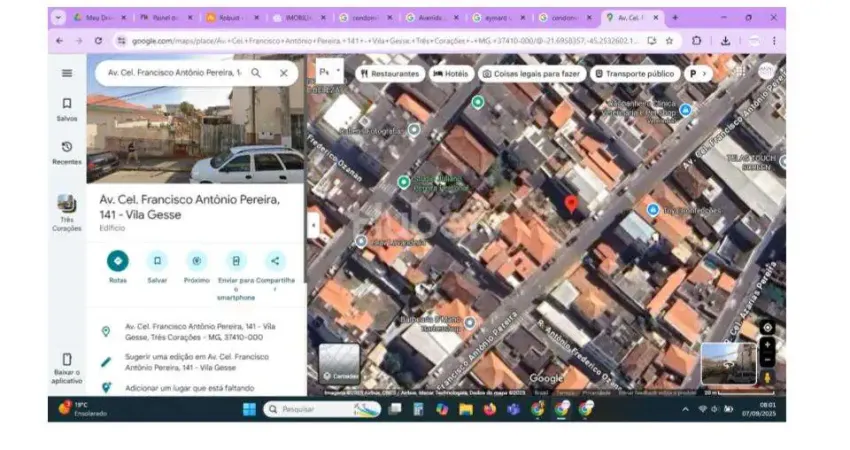Screen dimensions: 850x450
Task: Switch to the Painel browser tab
Action: [x=166, y=18]
